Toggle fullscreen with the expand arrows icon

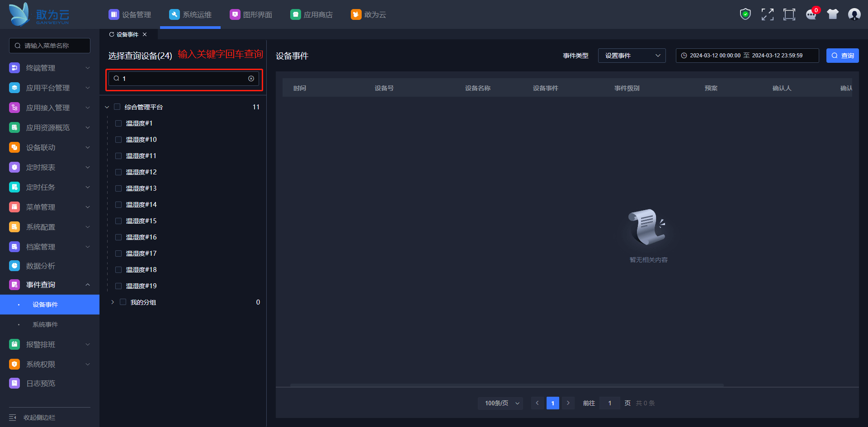[767, 14]
